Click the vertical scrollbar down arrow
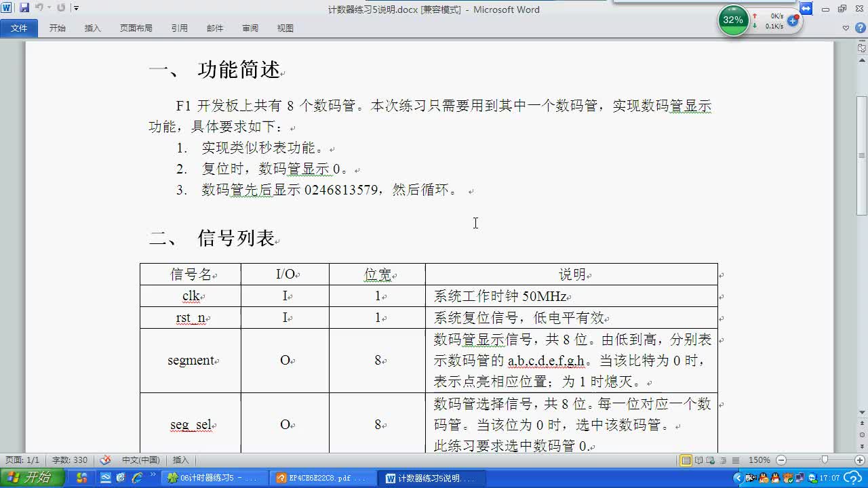Screen dimensions: 868x488 click(x=862, y=411)
